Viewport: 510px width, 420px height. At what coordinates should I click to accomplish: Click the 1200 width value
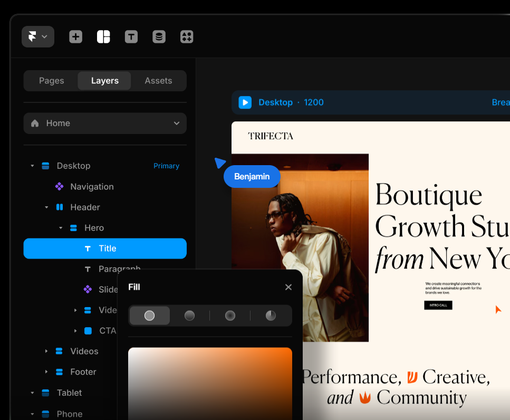(x=314, y=102)
